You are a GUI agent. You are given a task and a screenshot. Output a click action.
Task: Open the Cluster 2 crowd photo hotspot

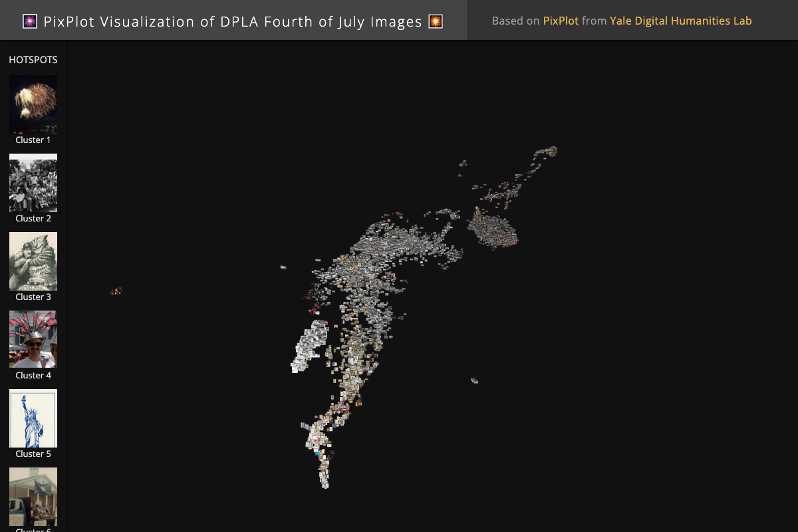pyautogui.click(x=33, y=183)
